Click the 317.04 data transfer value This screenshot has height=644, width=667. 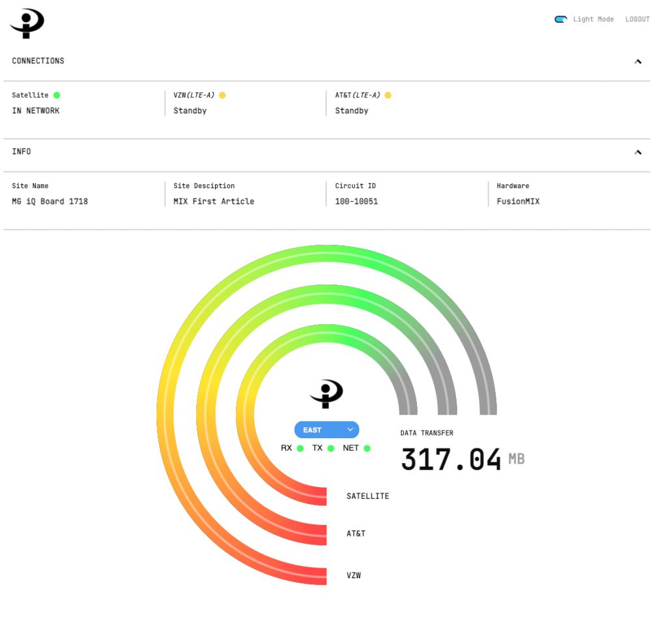click(x=451, y=459)
